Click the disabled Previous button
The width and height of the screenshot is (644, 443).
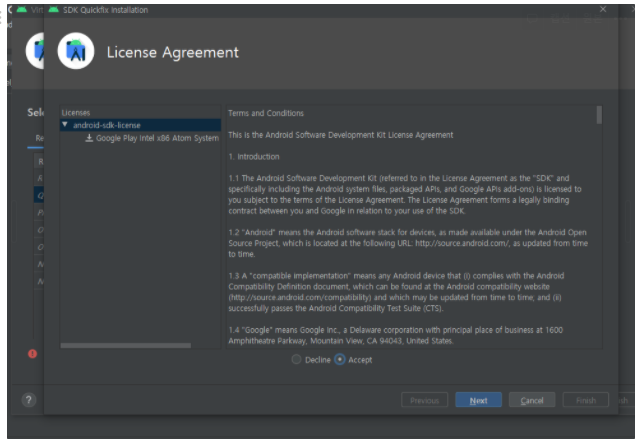424,400
